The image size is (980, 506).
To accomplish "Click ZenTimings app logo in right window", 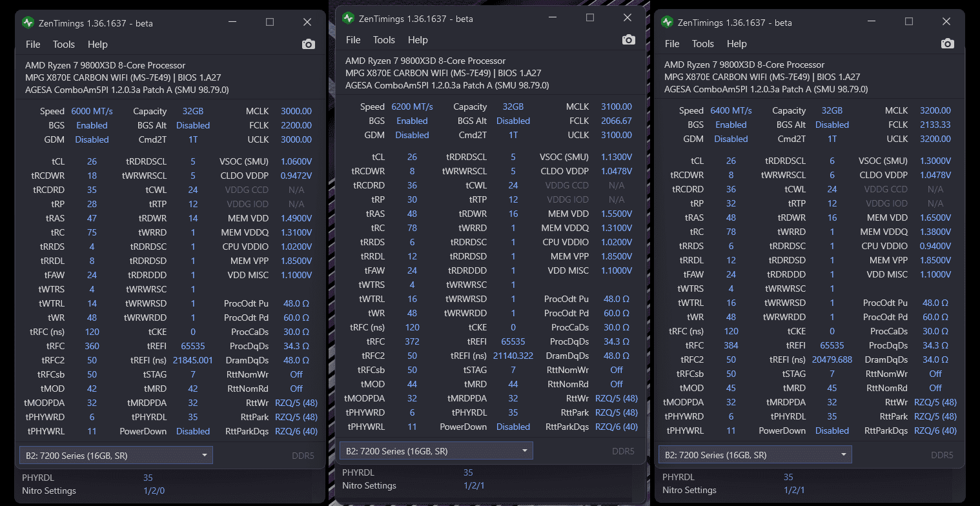I will 667,22.
